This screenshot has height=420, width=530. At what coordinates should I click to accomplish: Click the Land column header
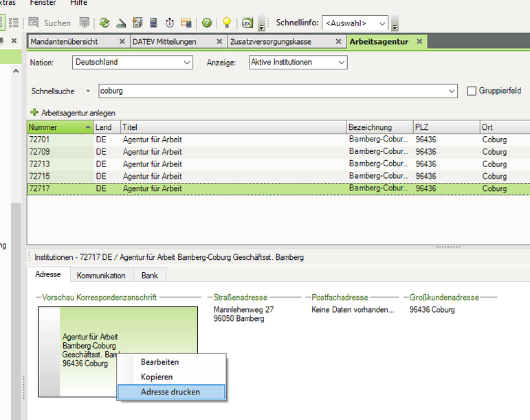pyautogui.click(x=107, y=127)
